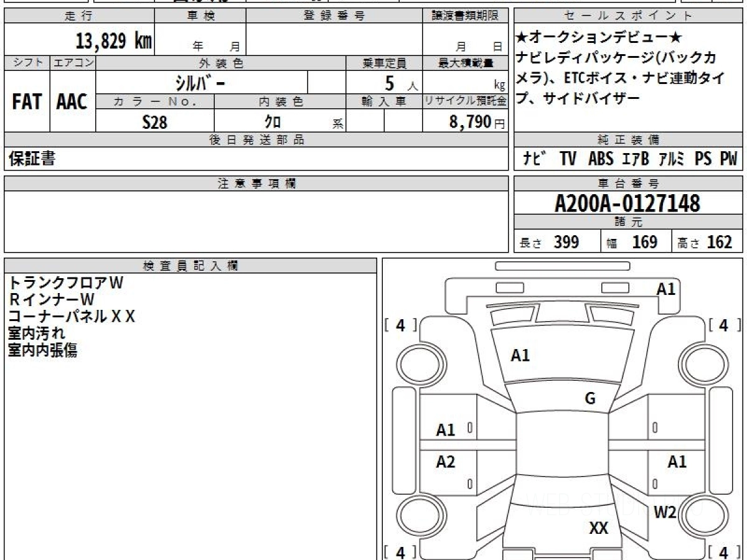Expand the 純正装備 equipment section
Screen dimensions: 747x560
pos(628,140)
